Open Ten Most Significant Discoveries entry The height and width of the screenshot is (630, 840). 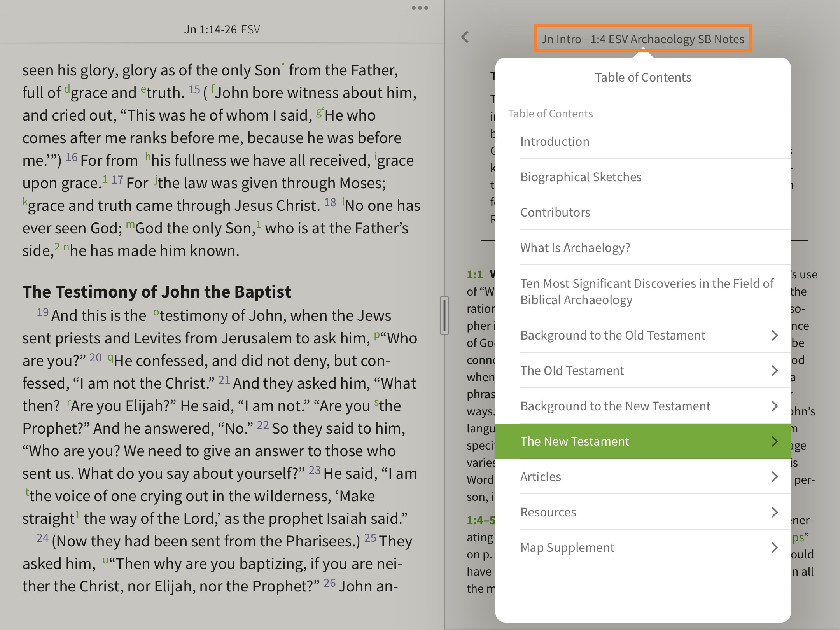tap(643, 291)
